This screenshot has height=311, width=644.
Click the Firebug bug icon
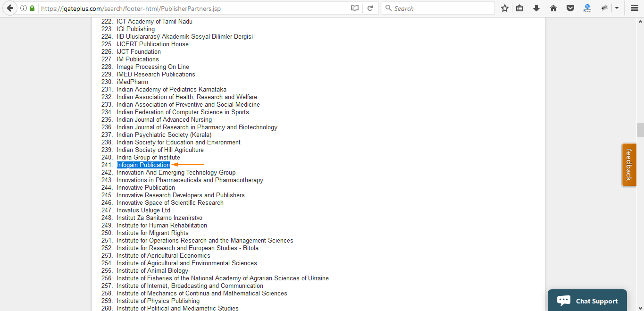(604, 8)
